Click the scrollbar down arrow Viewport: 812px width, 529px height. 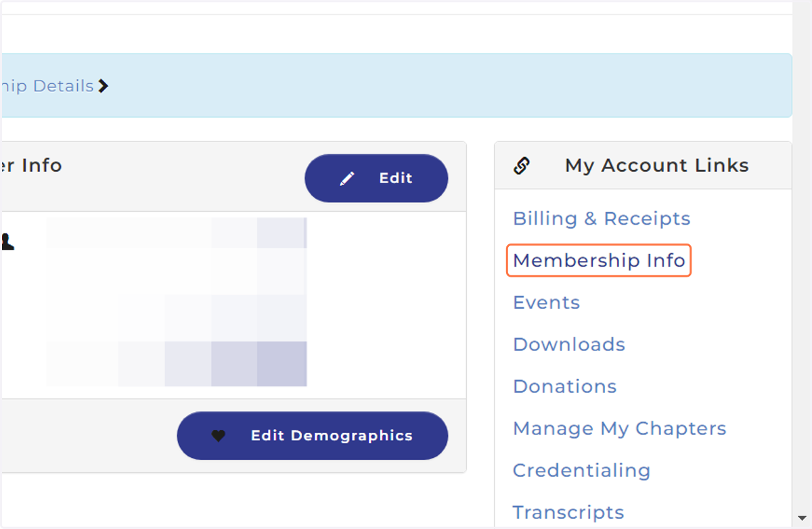coord(803,518)
